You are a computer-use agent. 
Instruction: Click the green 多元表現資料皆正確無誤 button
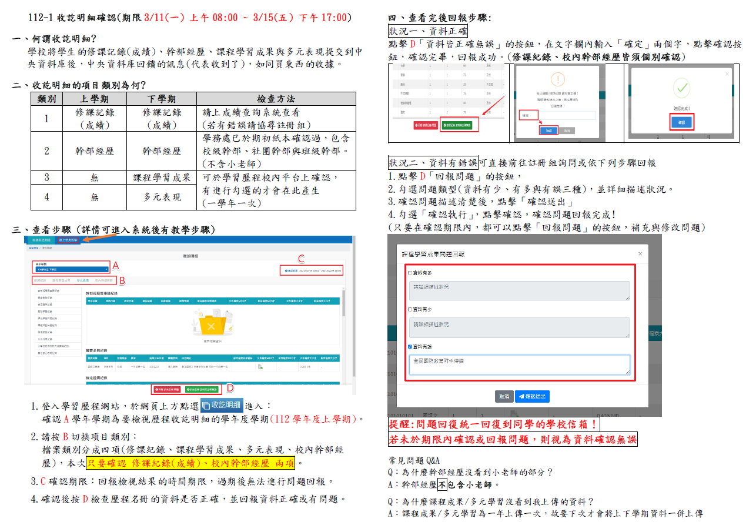tap(200, 389)
